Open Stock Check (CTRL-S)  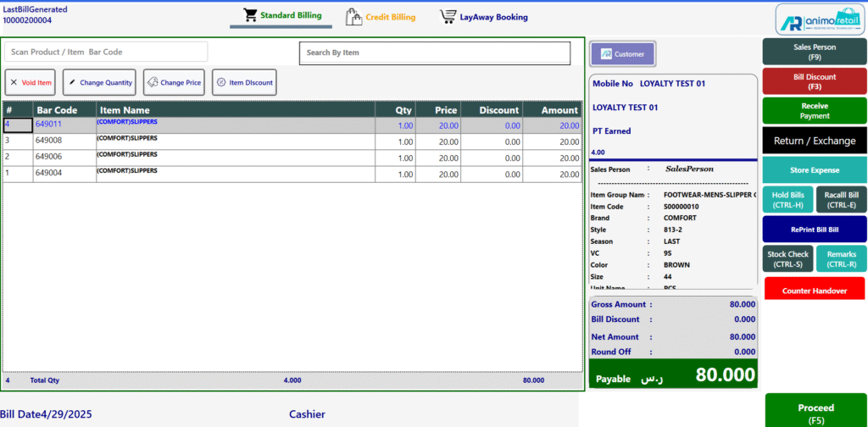[x=787, y=258]
